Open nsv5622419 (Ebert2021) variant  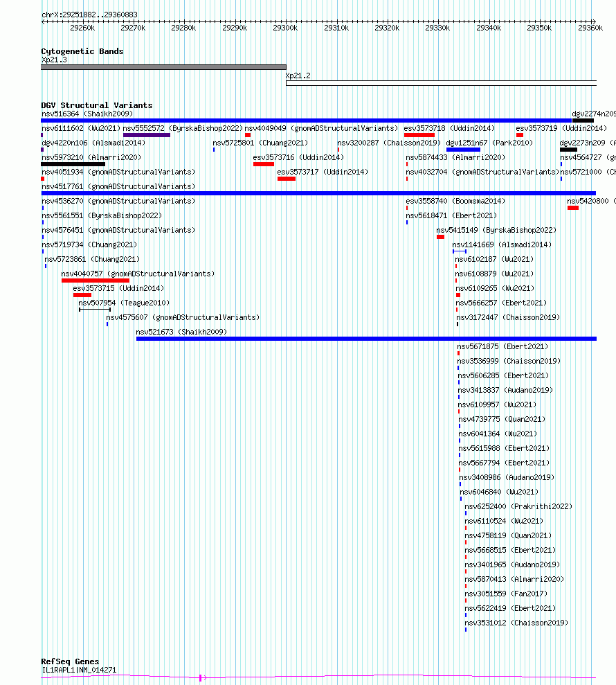click(510, 608)
